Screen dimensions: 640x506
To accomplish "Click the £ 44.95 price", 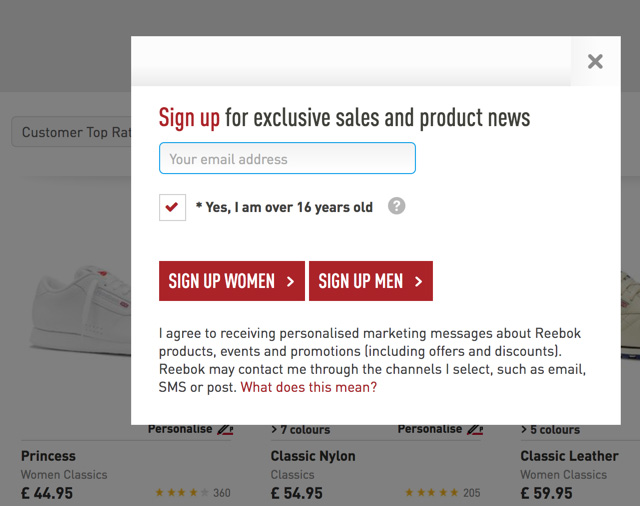I will 47,493.
